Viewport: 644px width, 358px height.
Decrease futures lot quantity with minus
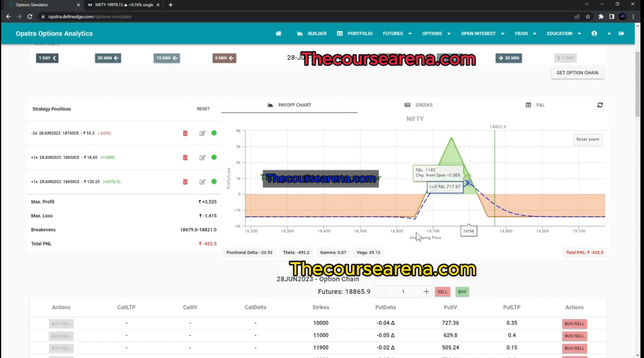(380, 292)
